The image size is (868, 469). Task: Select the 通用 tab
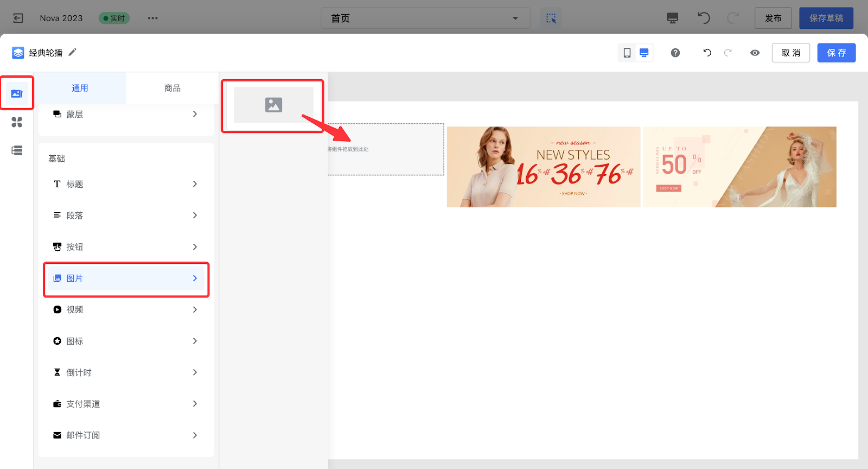pos(80,88)
